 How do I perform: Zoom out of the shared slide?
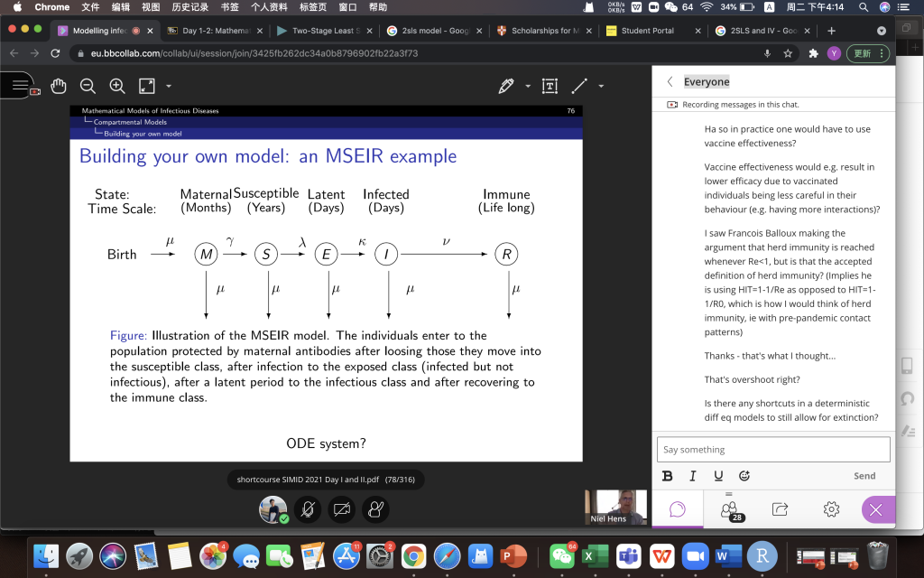pyautogui.click(x=88, y=86)
